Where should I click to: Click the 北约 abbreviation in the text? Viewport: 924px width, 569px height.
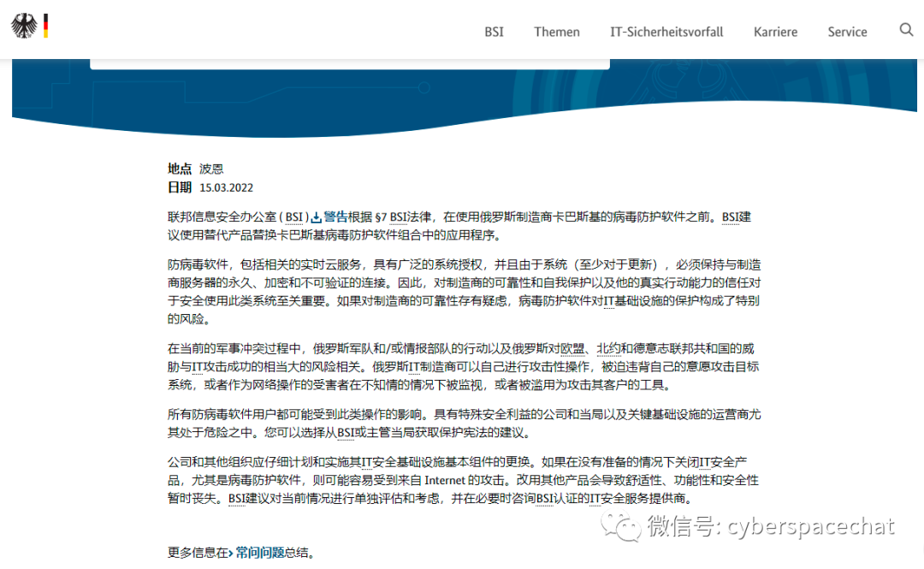609,348
